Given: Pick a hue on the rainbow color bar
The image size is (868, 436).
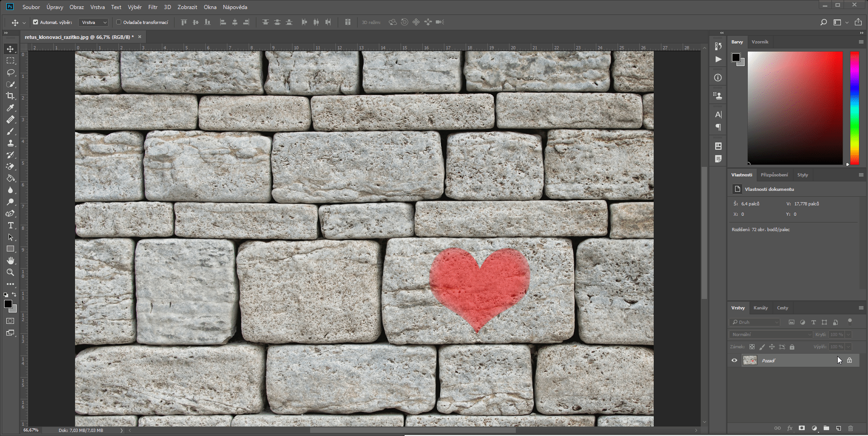Looking at the screenshot, I should tap(854, 109).
